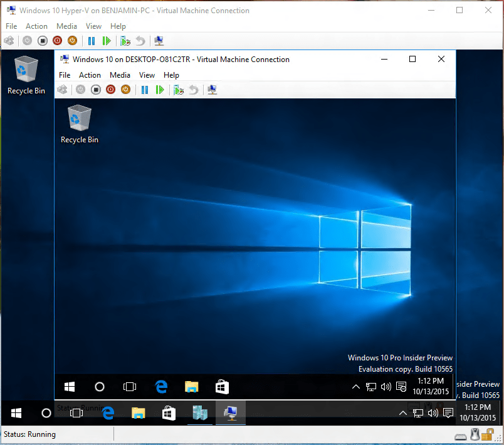Viewport: 504px width, 445px height.
Task: Send Ctrl+Alt+Delete to the nested VM
Action: (x=61, y=89)
